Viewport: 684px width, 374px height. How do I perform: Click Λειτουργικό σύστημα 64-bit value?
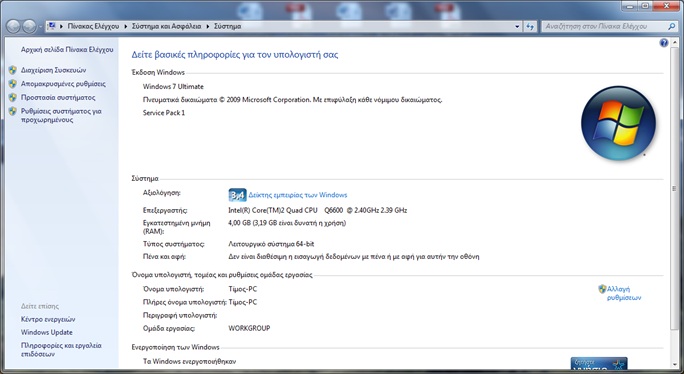[x=271, y=244]
